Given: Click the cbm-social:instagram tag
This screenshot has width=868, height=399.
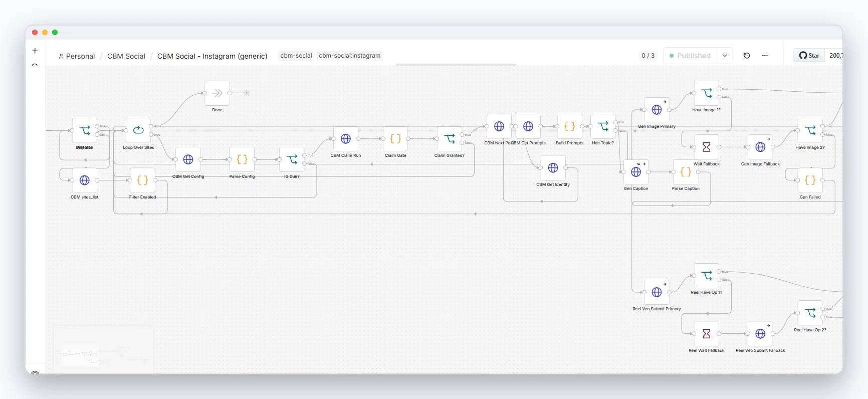Looking at the screenshot, I should click(350, 56).
